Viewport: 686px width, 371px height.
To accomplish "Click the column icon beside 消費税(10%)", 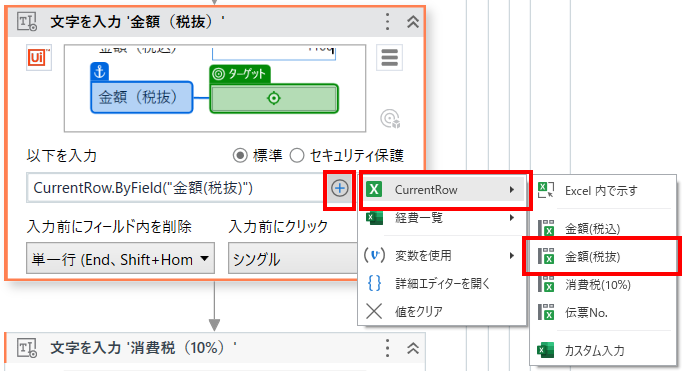I will point(546,284).
